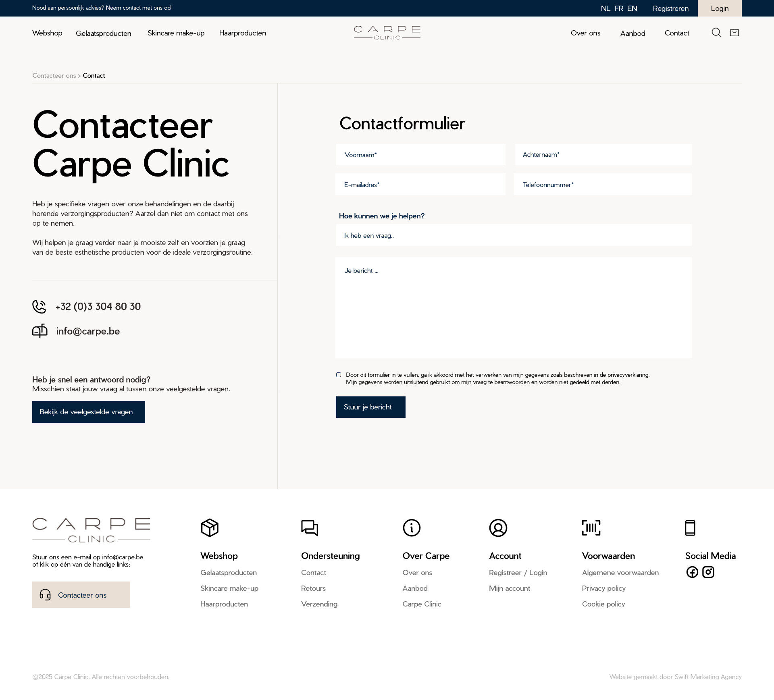Click the Facebook social media icon
This screenshot has width=774, height=700.
692,572
